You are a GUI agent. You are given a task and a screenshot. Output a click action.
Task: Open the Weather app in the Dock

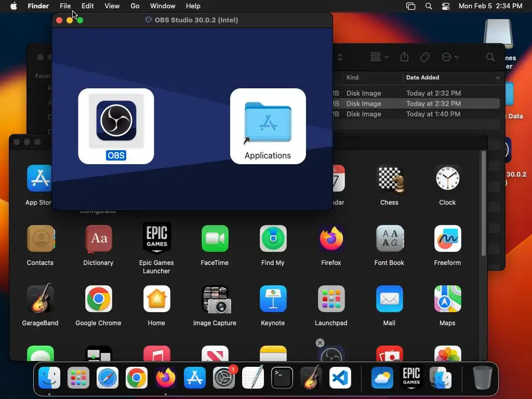(x=382, y=378)
